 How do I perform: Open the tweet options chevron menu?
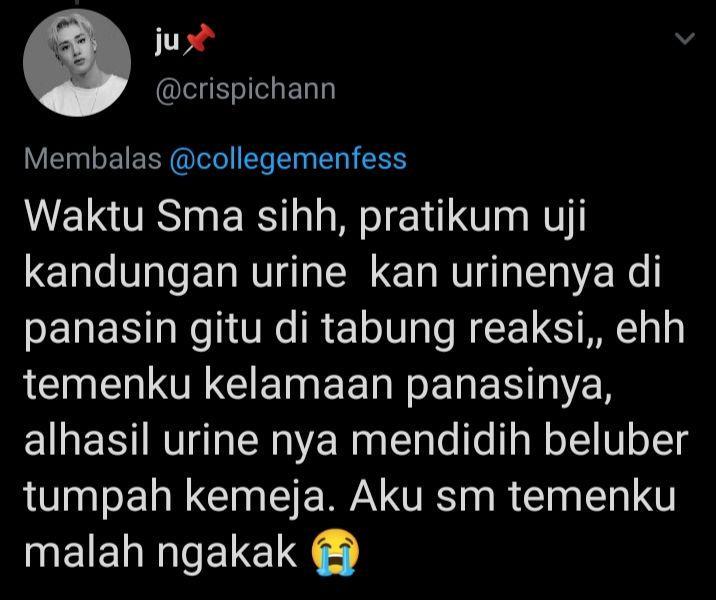[685, 39]
